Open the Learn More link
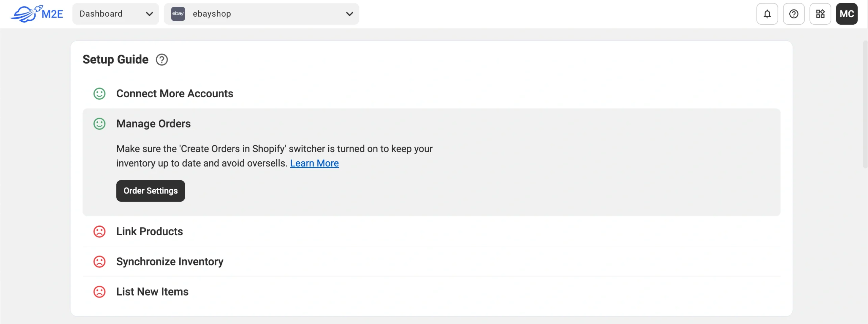Screen dimensions: 868x324 click(314, 163)
